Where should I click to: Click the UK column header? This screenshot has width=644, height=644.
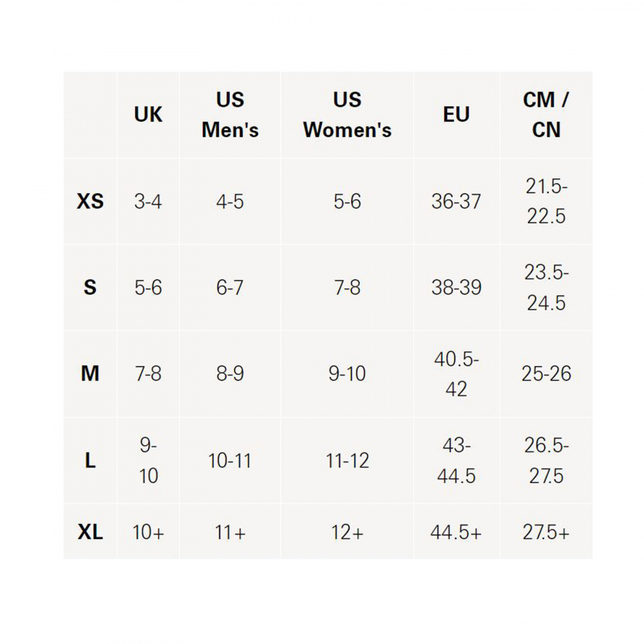[x=148, y=115]
